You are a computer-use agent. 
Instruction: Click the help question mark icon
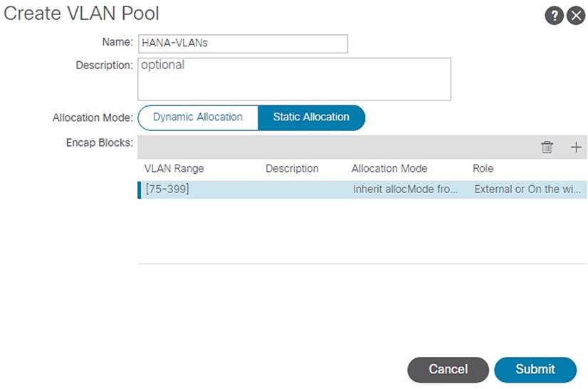554,16
